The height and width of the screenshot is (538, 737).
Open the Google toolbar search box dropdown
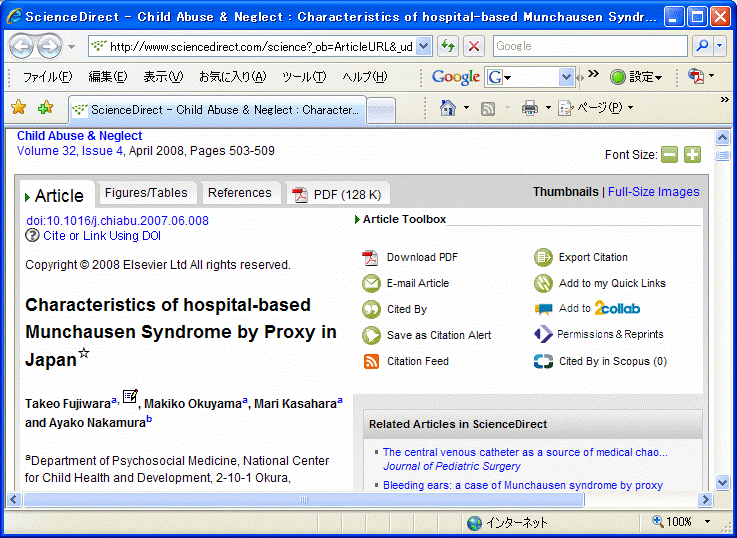567,77
